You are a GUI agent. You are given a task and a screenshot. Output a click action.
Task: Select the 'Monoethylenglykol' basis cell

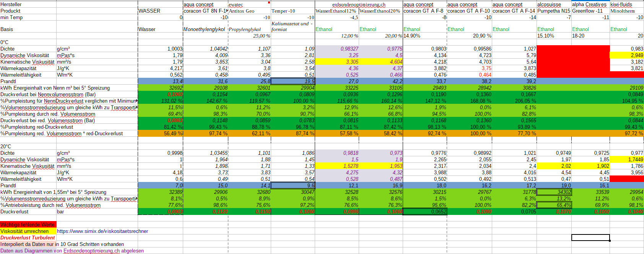(x=204, y=29)
